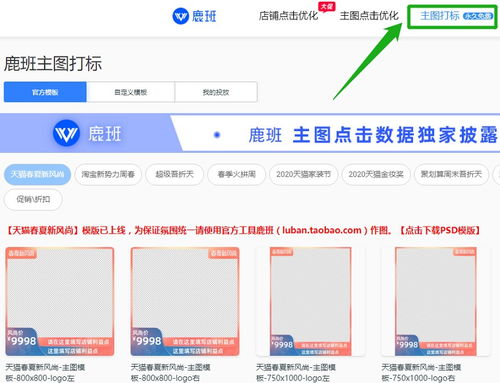Click the 鹿班 logo icon in the banner
The height and width of the screenshot is (383, 500).
(66, 133)
